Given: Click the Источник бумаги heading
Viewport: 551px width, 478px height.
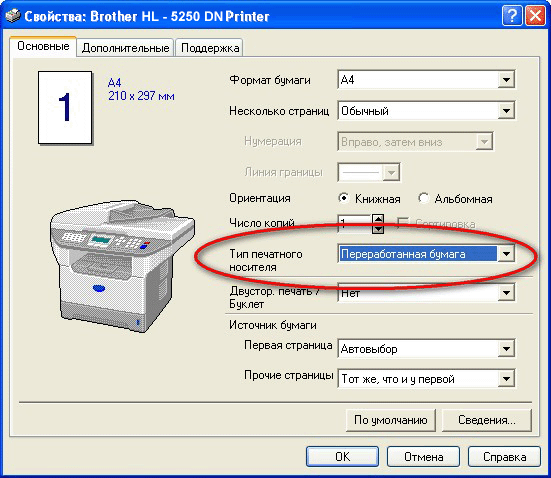Looking at the screenshot, I should coord(273,325).
